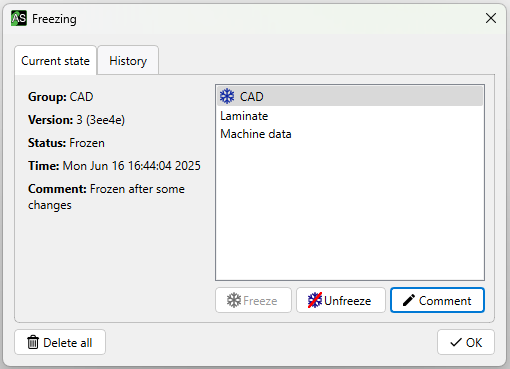Click the crossed-out snowflake Unfreeze icon
The image size is (510, 369).
pos(315,300)
